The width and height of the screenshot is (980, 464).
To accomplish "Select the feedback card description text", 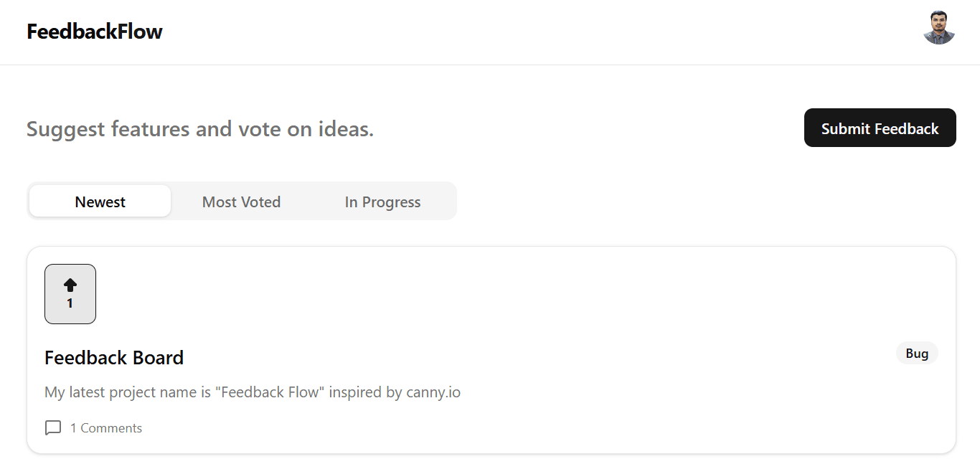I will point(253,392).
